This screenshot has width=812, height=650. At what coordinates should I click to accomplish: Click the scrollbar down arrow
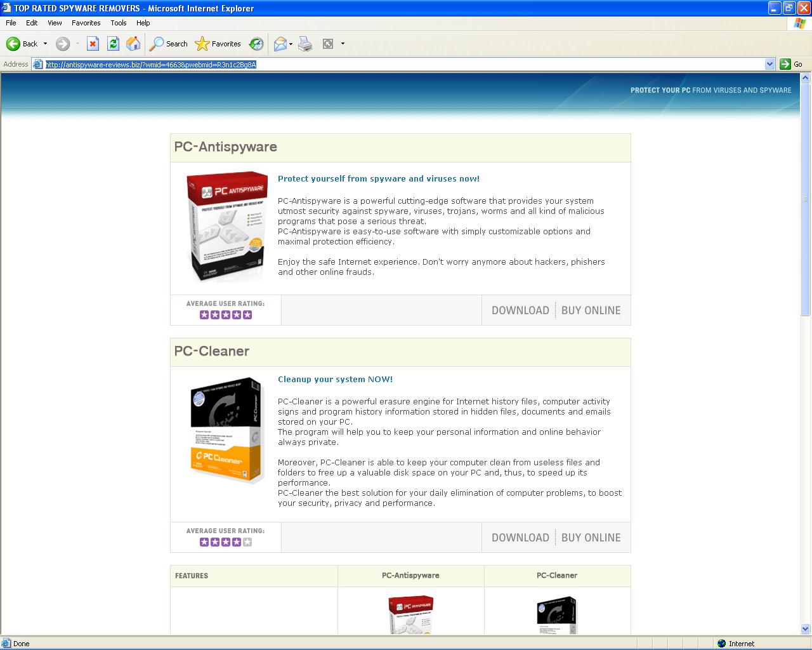coord(806,629)
